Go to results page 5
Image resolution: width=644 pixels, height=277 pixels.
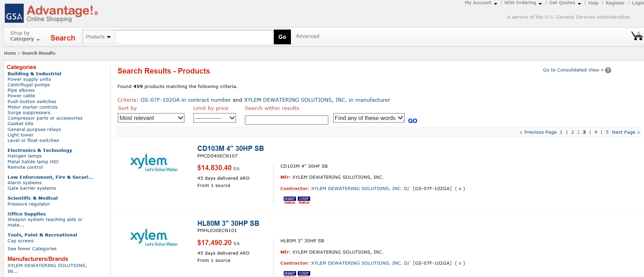click(x=607, y=132)
